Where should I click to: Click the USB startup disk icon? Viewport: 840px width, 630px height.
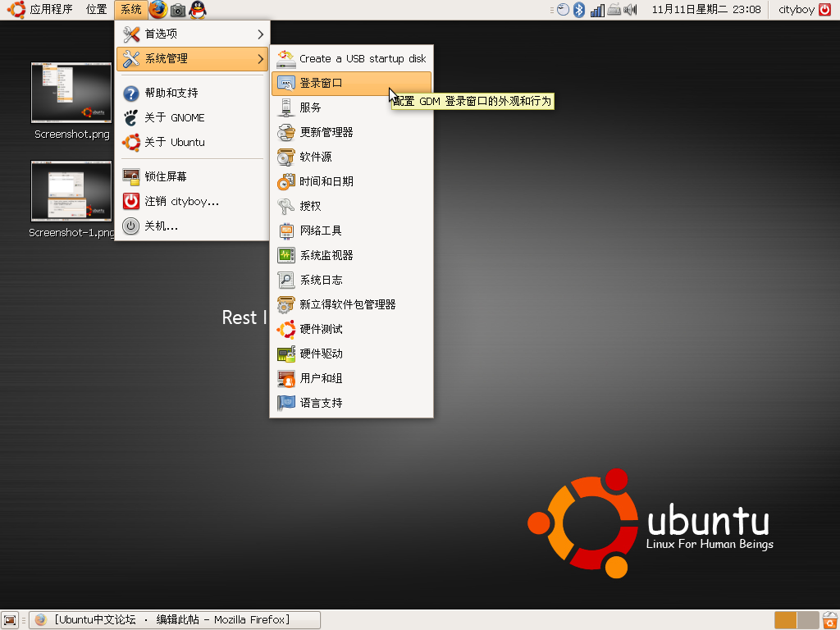click(286, 58)
